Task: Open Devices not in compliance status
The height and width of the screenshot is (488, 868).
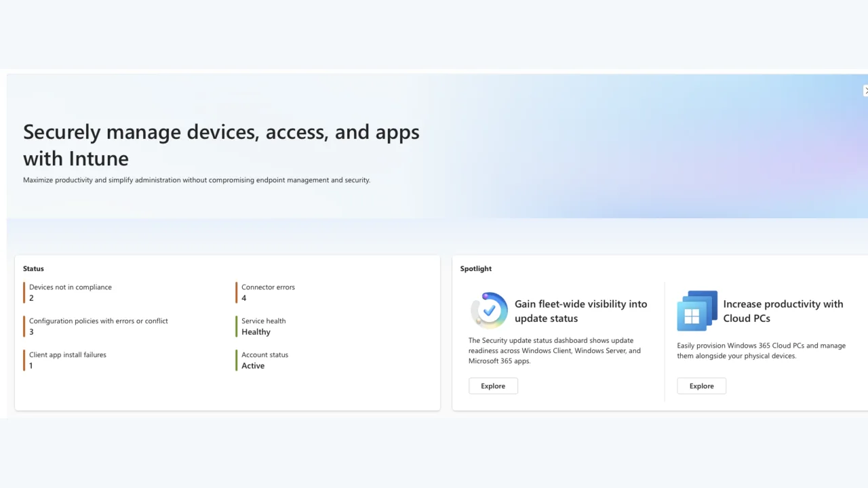Action: (x=68, y=293)
